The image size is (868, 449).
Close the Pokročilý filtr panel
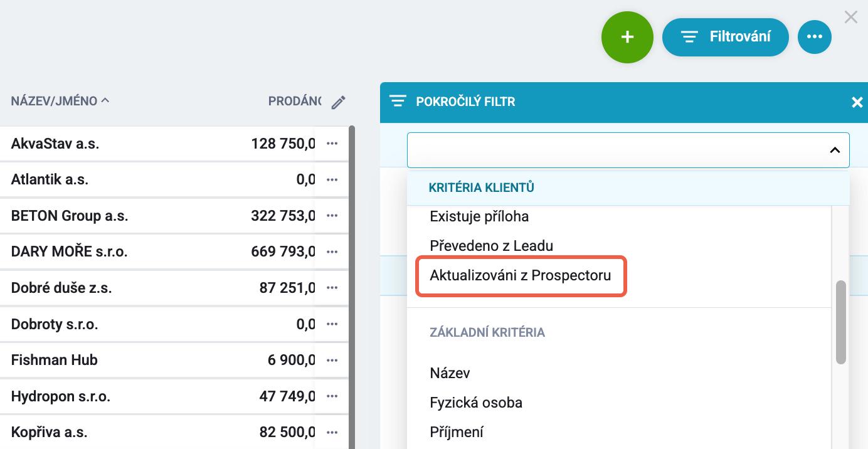857,102
